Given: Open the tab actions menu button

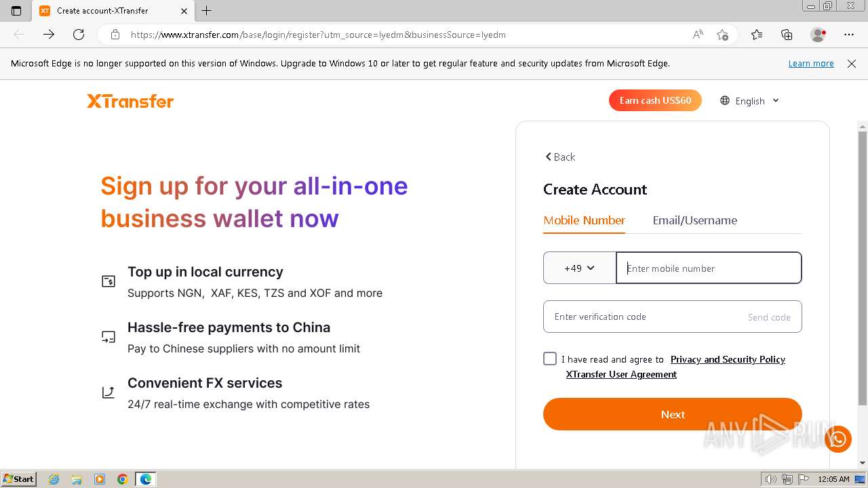Looking at the screenshot, I should pyautogui.click(x=16, y=10).
